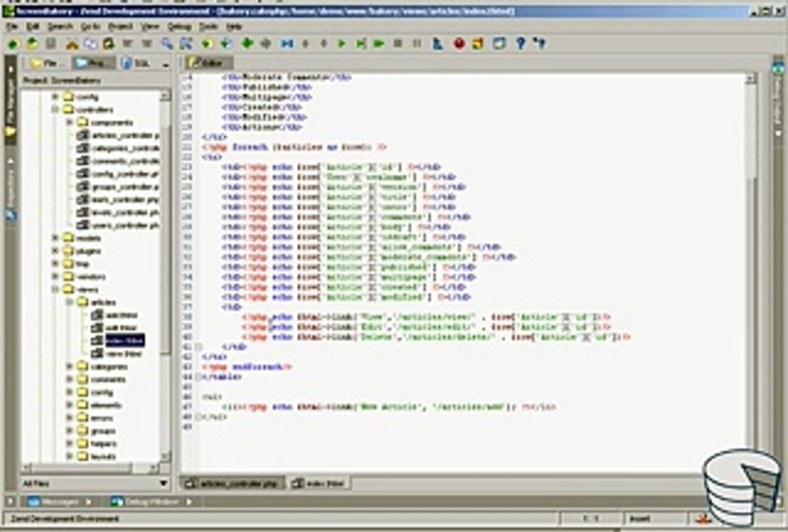Open the Debug menu

pyautogui.click(x=180, y=27)
